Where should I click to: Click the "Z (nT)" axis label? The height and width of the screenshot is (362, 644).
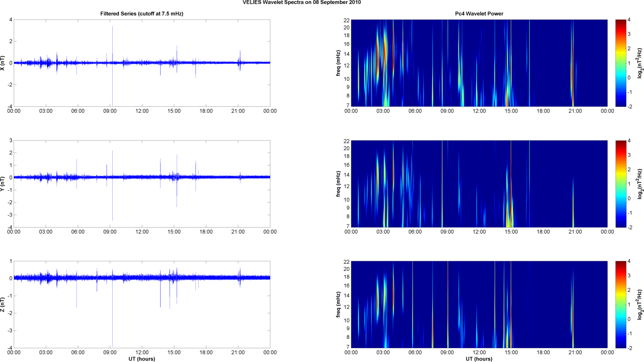pyautogui.click(x=3, y=305)
